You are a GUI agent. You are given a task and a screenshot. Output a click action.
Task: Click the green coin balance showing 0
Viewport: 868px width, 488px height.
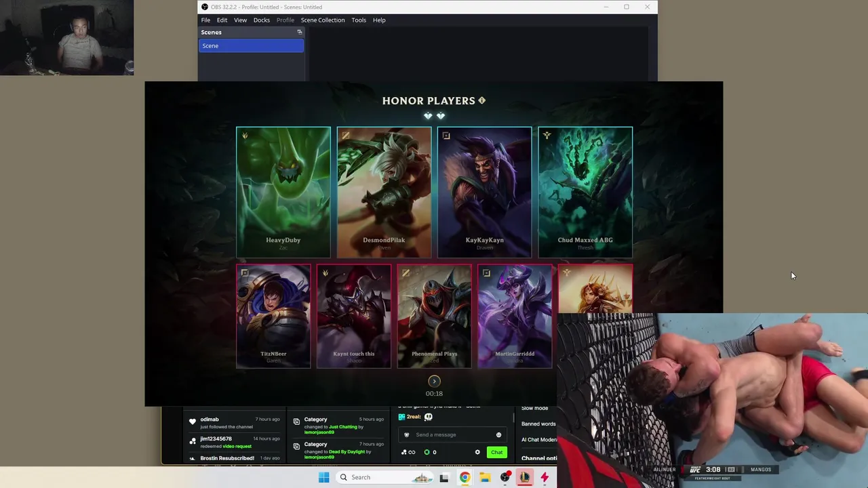pos(430,452)
